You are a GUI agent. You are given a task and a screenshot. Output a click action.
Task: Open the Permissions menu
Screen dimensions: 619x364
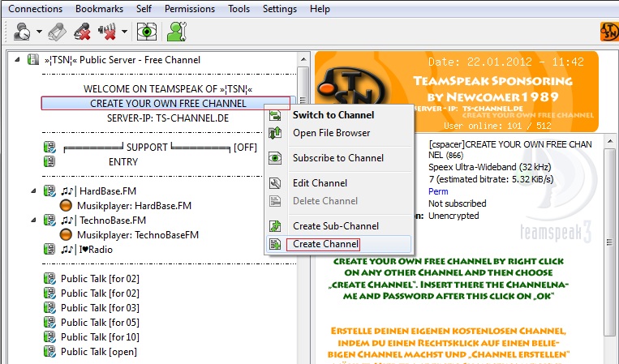[190, 9]
